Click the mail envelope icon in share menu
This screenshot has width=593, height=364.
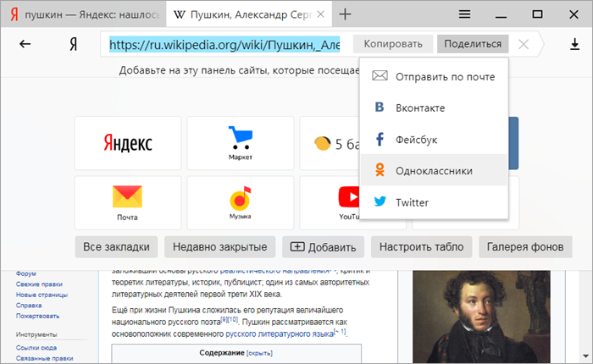[x=380, y=75]
